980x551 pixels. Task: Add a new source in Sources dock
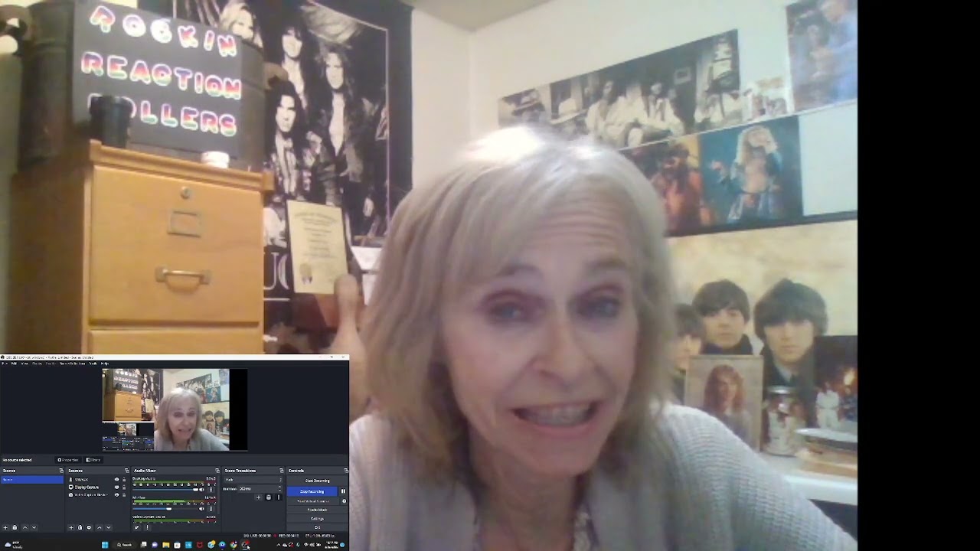tap(71, 527)
